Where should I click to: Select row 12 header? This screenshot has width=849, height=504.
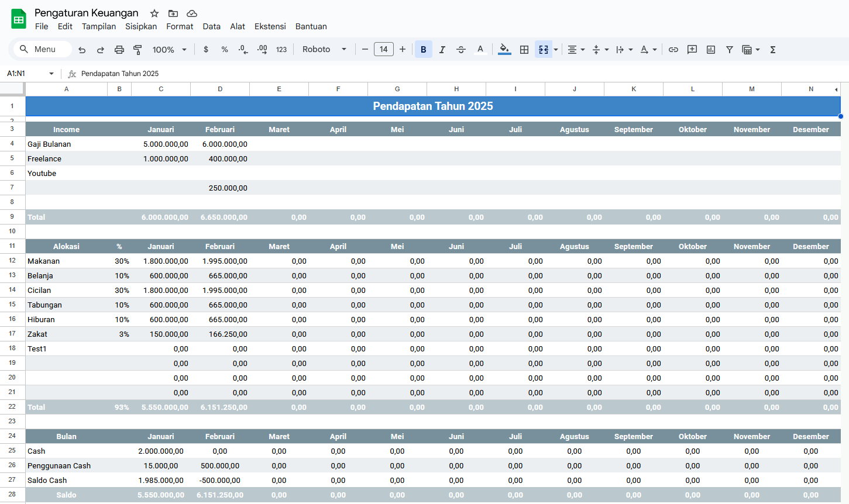(12, 261)
